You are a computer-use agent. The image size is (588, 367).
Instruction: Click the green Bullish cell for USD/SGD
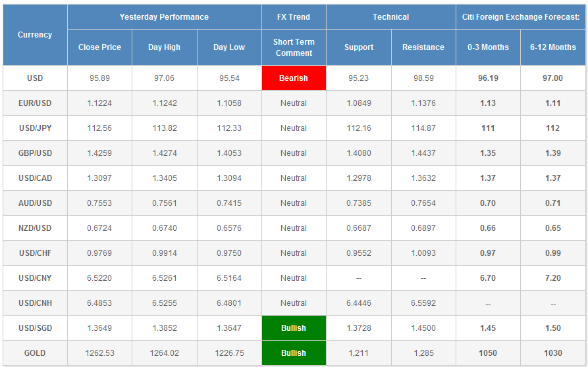tap(294, 328)
